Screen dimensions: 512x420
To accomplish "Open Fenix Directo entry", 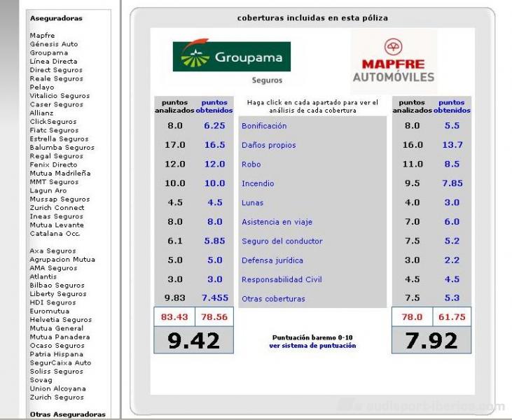I will 53,164.
